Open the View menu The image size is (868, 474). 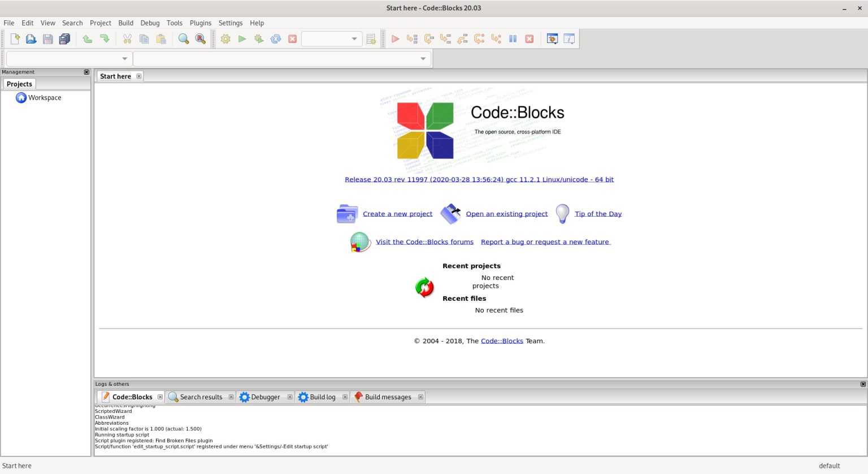tap(48, 23)
